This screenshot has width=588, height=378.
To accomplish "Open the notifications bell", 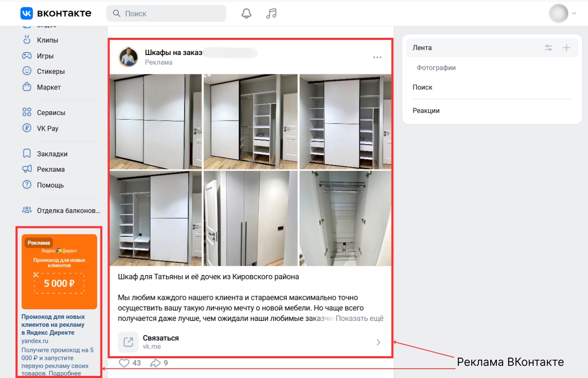I will 247,13.
